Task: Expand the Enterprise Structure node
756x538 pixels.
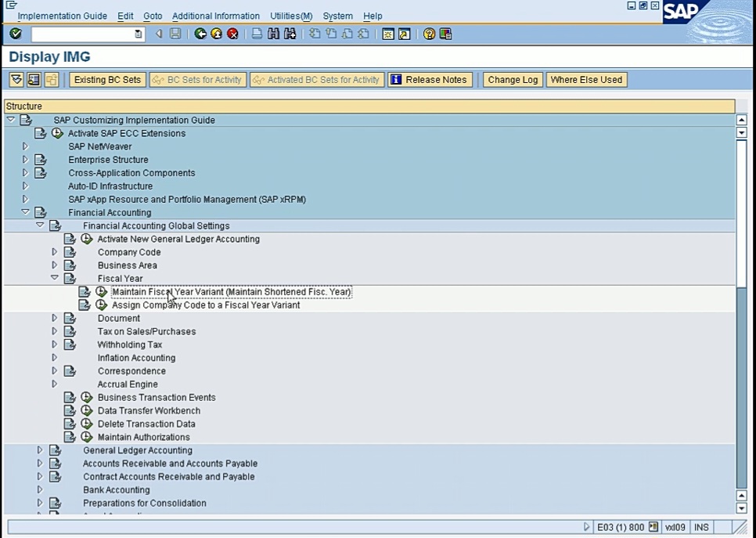Action: tap(25, 160)
